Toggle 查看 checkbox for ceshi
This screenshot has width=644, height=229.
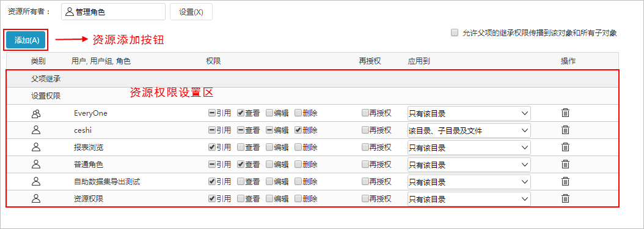click(241, 130)
